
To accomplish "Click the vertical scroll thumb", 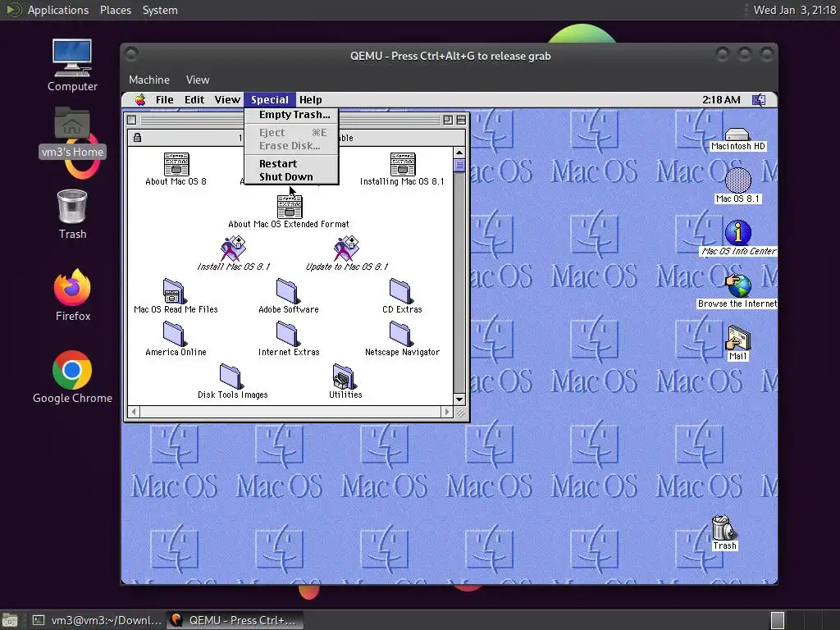I will pos(459,166).
